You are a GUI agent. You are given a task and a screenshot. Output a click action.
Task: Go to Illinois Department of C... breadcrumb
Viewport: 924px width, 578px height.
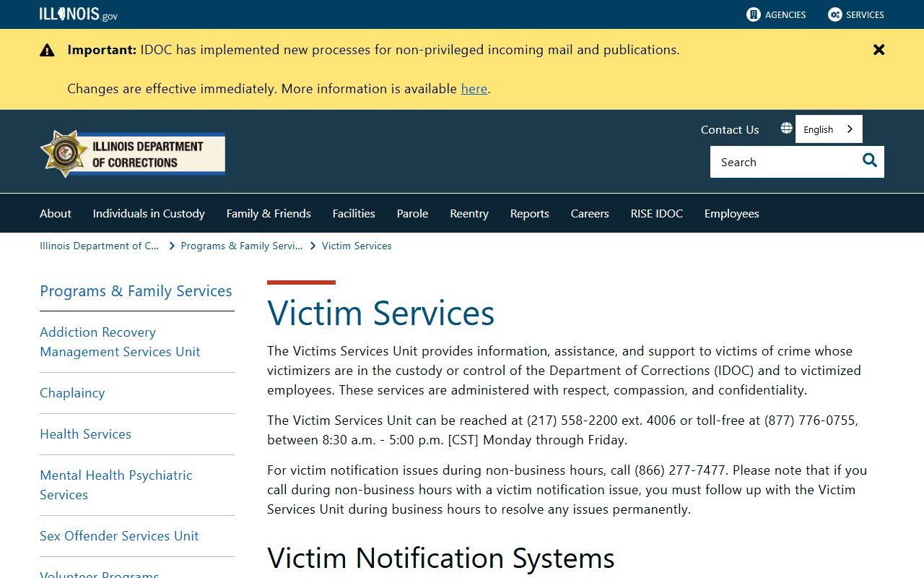(99, 246)
